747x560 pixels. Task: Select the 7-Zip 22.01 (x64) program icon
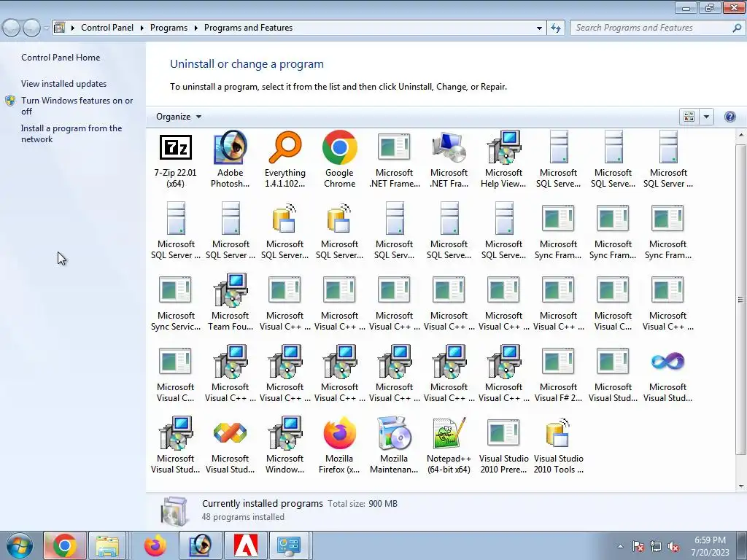click(x=175, y=160)
